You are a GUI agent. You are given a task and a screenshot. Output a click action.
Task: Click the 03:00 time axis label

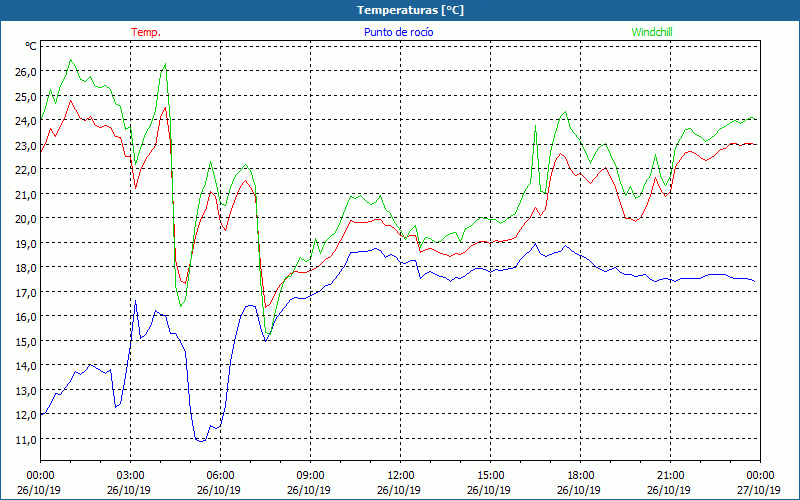(131, 476)
